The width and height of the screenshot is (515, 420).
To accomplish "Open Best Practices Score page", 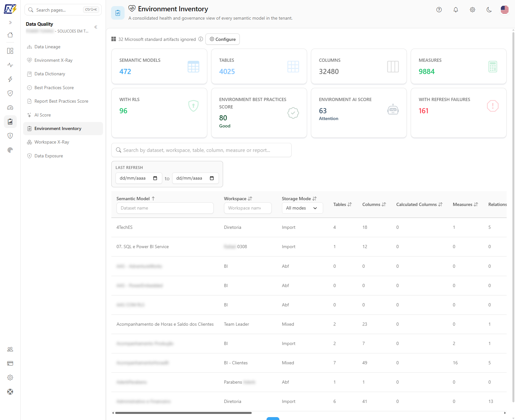I will (x=63, y=88).
